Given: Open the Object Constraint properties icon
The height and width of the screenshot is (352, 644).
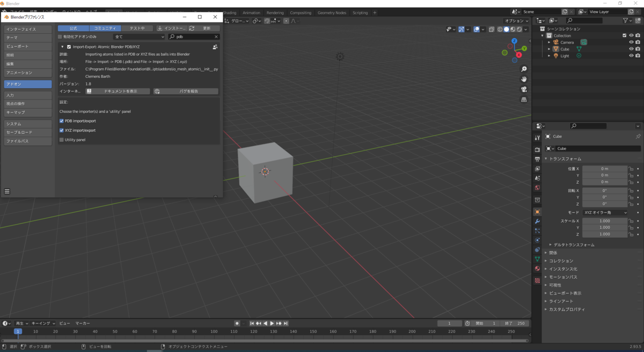Looking at the screenshot, I should click(537, 249).
